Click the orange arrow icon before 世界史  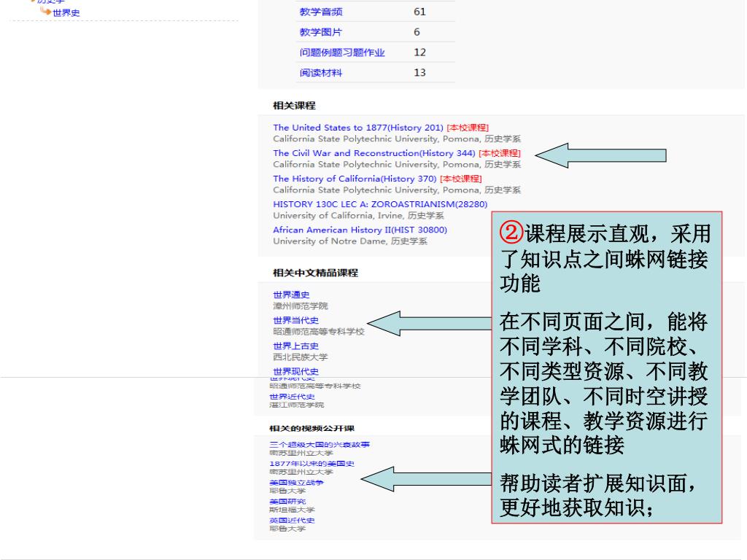46,11
